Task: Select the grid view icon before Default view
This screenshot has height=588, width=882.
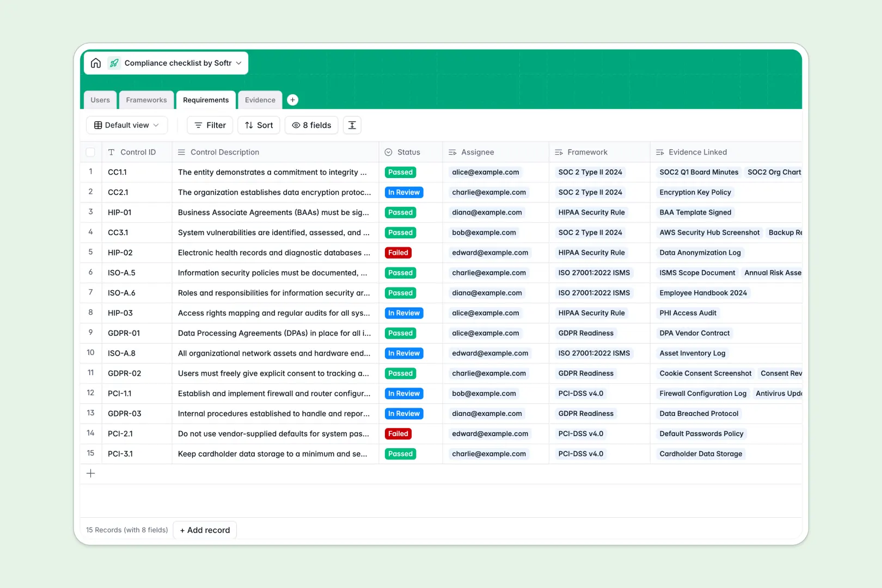Action: click(x=98, y=125)
